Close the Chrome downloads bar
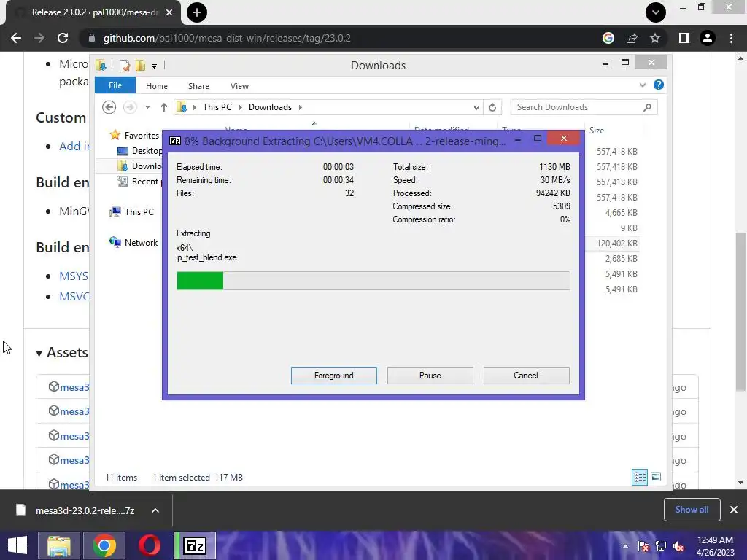This screenshot has width=747, height=560. 734,510
